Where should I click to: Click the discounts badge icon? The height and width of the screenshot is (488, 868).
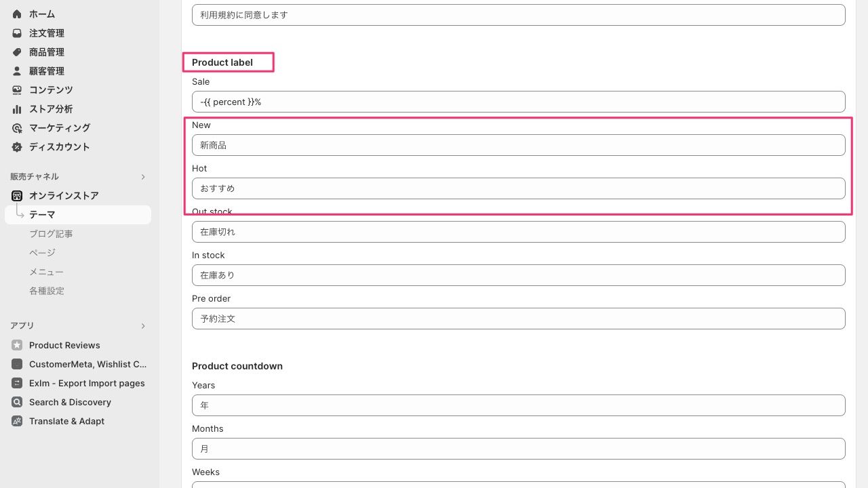[17, 147]
